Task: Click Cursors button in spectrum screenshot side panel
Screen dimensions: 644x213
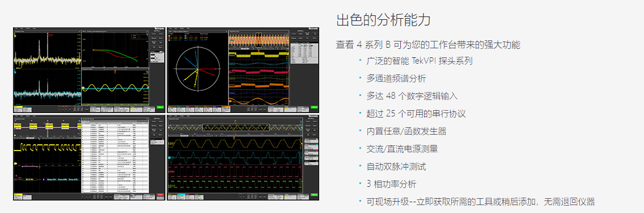Action: (x=154, y=34)
